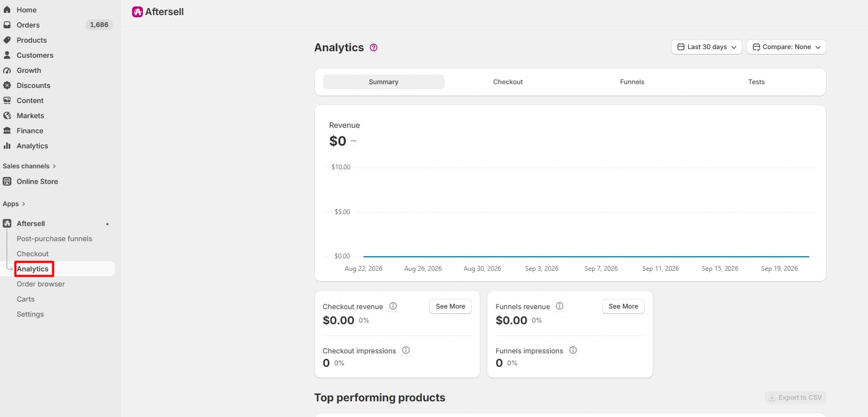Click the Aftersell app icon in sidebar
This screenshot has height=417, width=868.
(7, 223)
